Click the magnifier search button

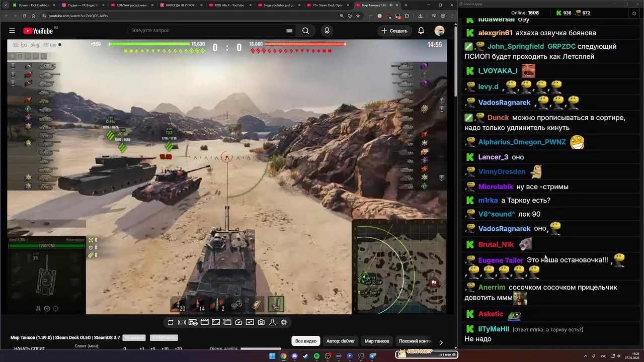[x=305, y=31]
